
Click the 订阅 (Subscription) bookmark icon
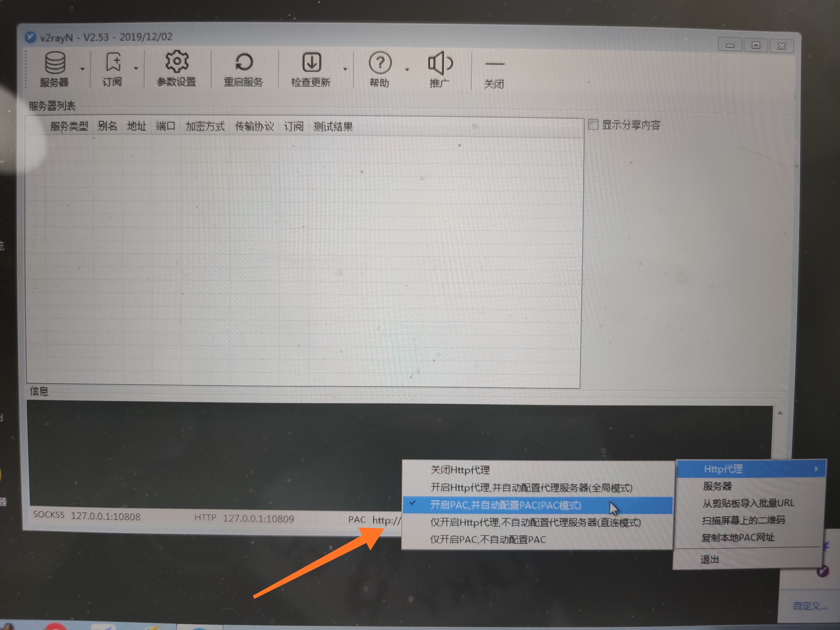point(113,69)
